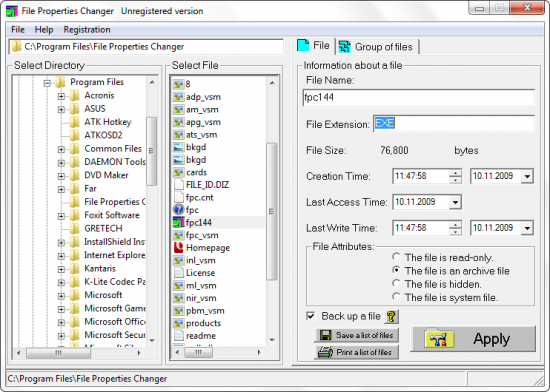Click the floppy disk icon on Save button
550x392 pixels.
(326, 335)
